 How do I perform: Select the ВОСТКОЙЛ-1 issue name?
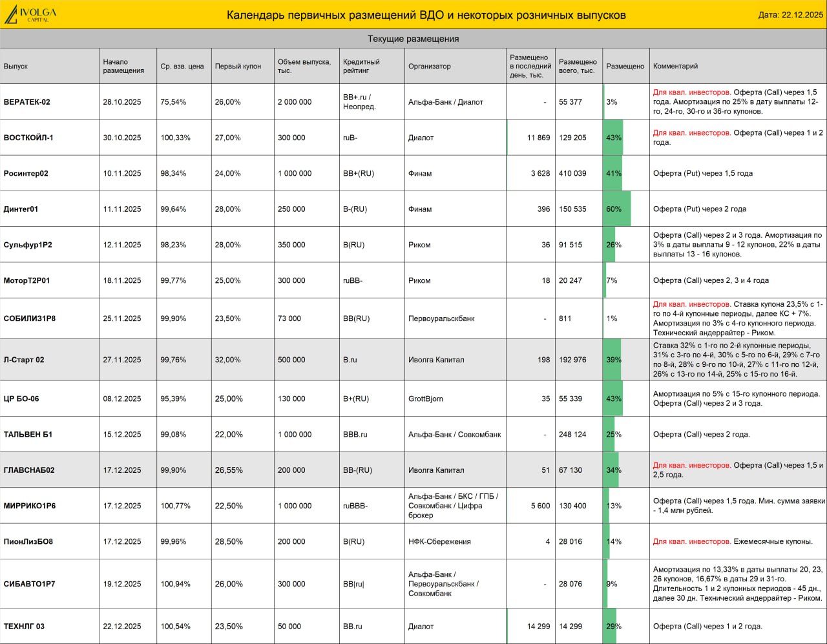pyautogui.click(x=28, y=138)
